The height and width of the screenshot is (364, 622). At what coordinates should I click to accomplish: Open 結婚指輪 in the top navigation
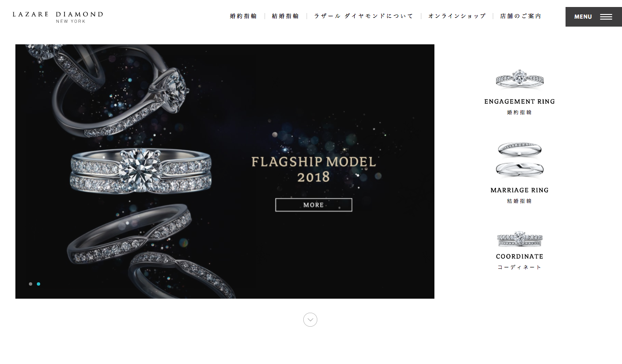point(286,16)
